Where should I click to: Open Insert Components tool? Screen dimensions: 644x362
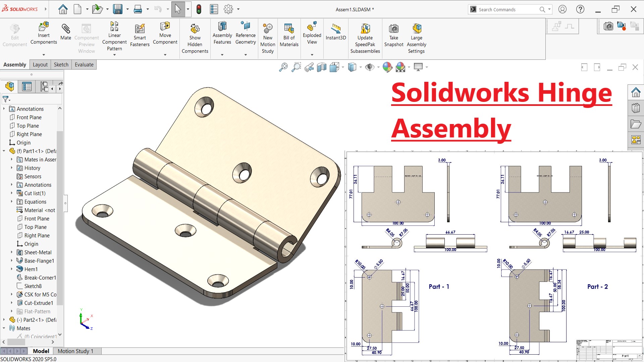[44, 27]
